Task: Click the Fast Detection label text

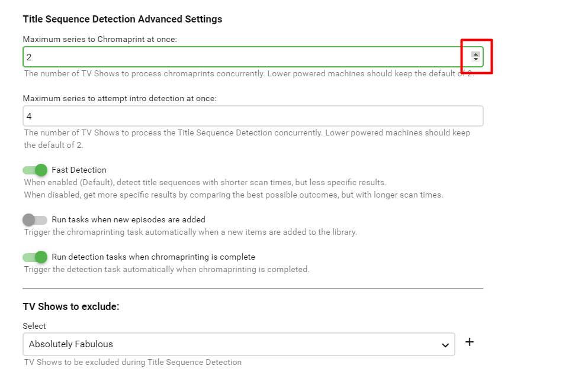Action: (79, 170)
